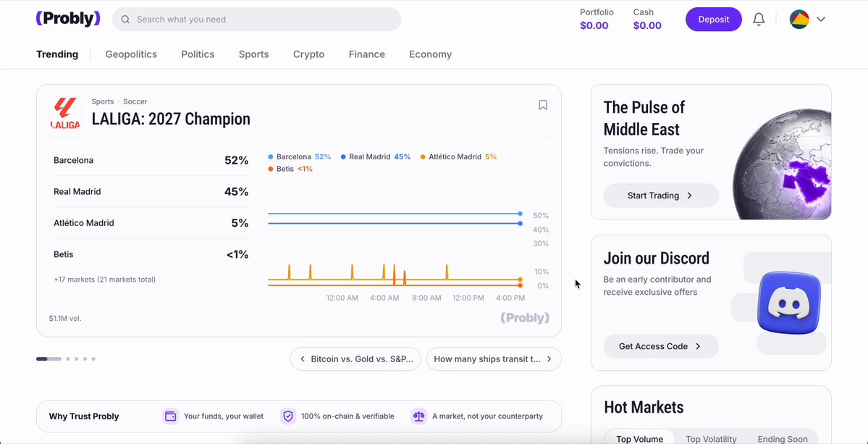Click the wallet icon in Why Trust Probly
Image resolution: width=868 pixels, height=444 pixels.
tap(171, 416)
